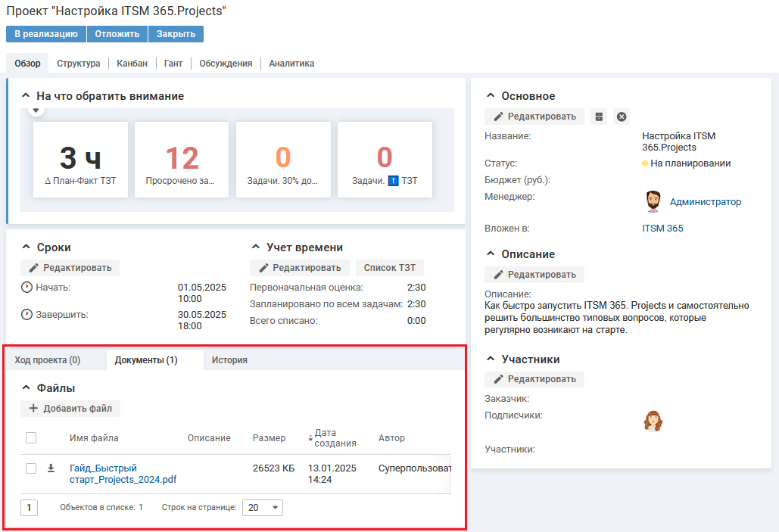Open the ITSM 365 parent link
The width and height of the screenshot is (779, 532).
tap(662, 228)
